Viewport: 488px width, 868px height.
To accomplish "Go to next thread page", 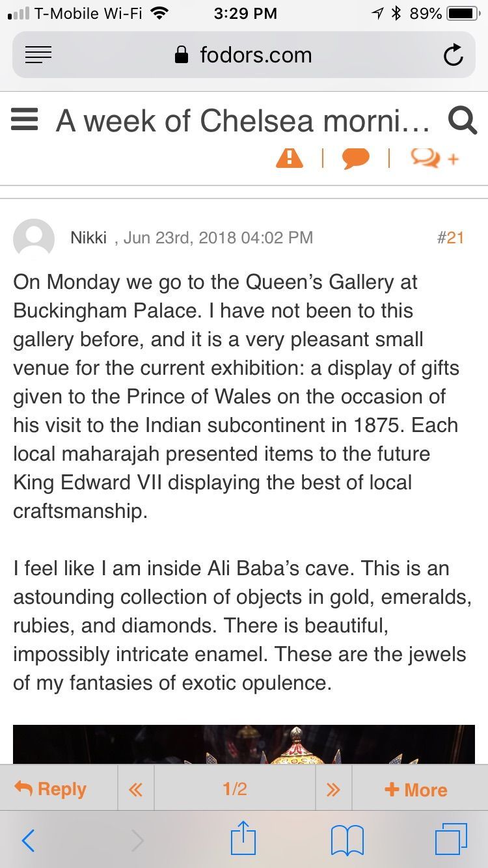I will tap(333, 789).
